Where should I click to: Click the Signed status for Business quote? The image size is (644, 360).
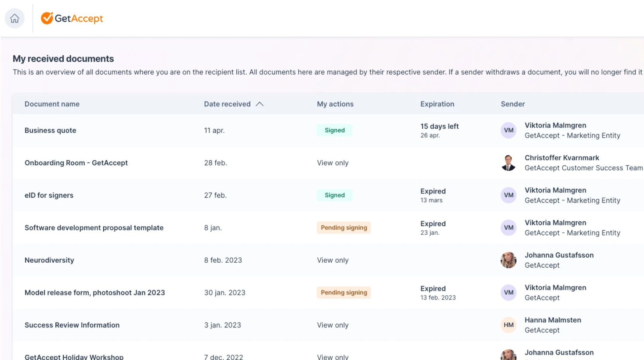(334, 130)
